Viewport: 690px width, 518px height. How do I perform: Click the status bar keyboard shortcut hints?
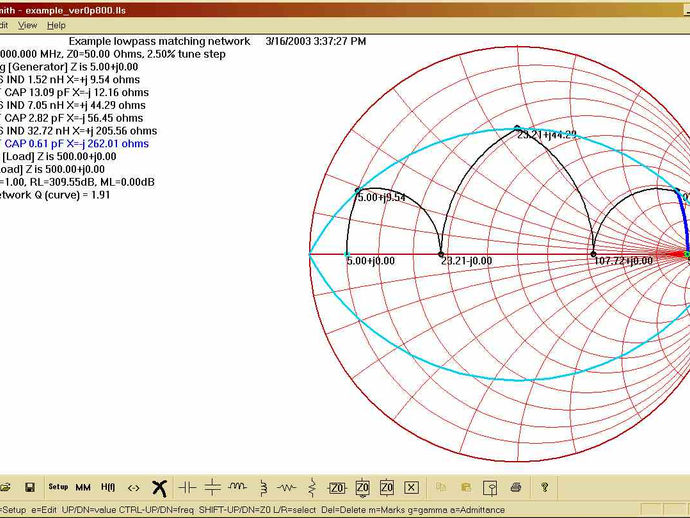tap(253, 510)
